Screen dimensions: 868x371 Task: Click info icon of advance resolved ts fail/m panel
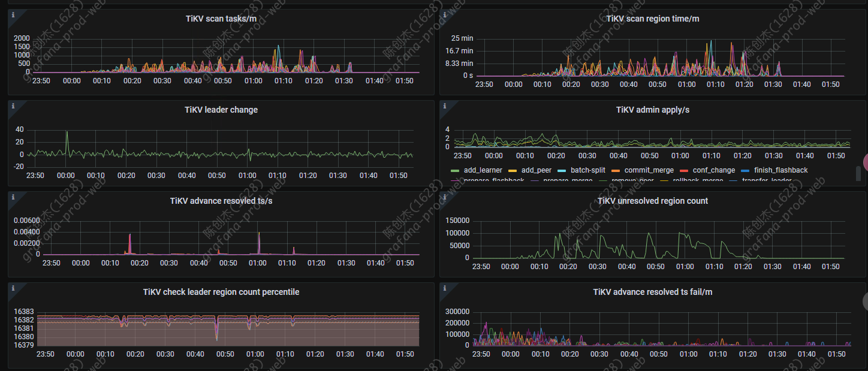(x=445, y=288)
